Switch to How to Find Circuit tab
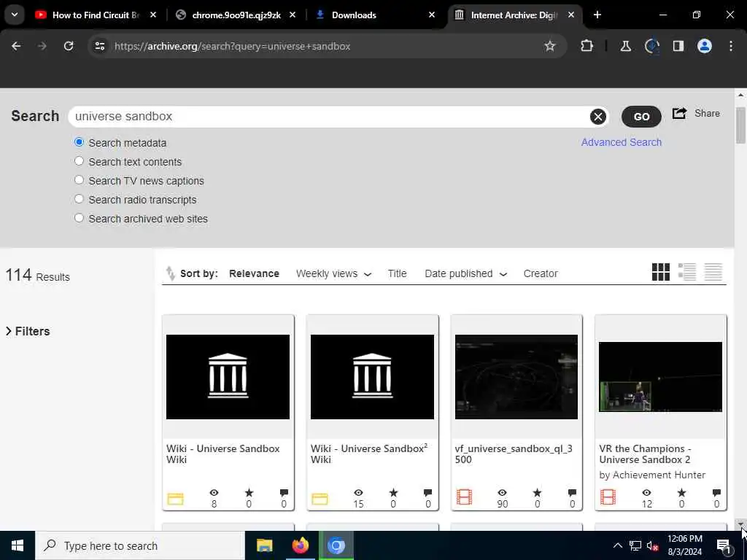This screenshot has height=560, width=747. (96, 15)
